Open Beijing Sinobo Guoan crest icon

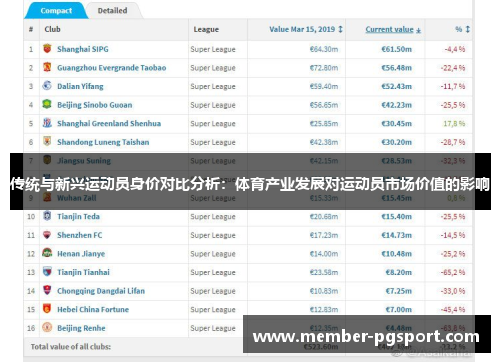click(x=47, y=104)
